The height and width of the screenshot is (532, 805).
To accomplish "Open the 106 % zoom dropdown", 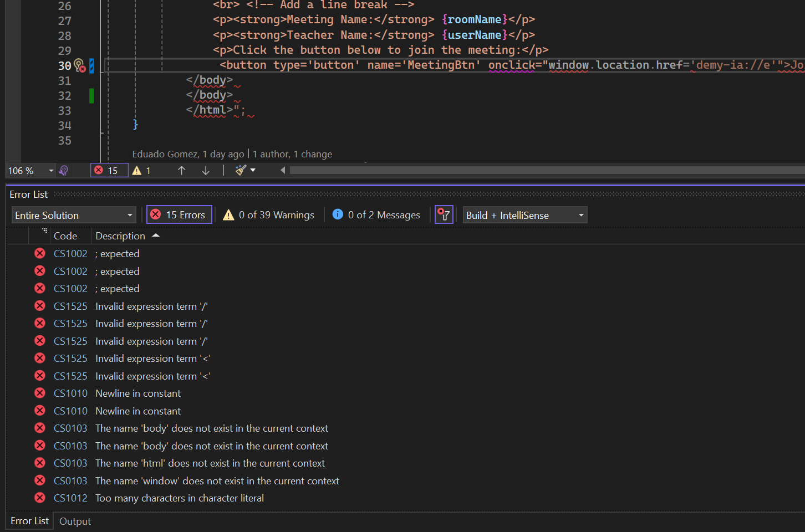I will (30, 171).
